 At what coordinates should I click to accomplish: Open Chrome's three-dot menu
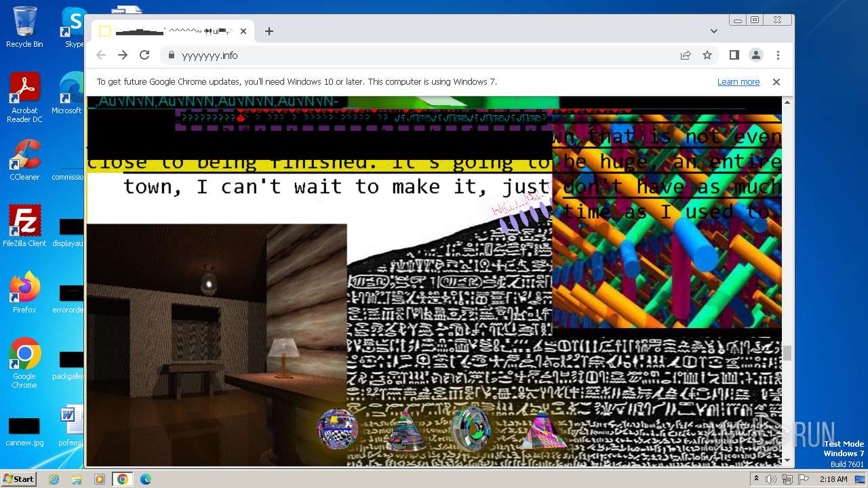click(x=778, y=55)
